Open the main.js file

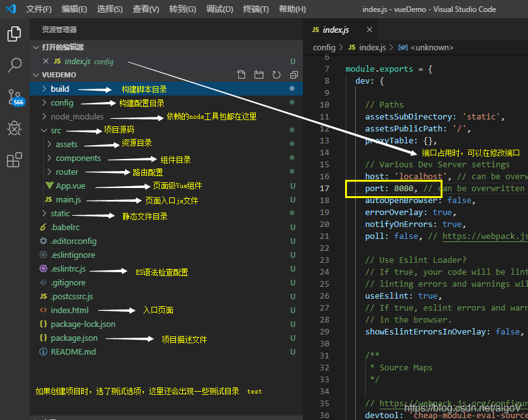click(69, 200)
